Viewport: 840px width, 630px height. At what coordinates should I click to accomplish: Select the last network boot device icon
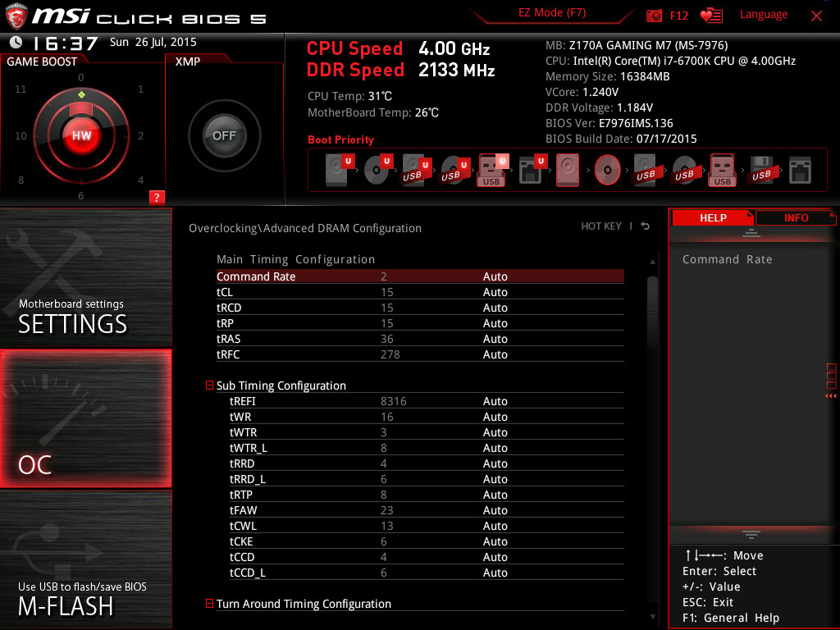[800, 170]
